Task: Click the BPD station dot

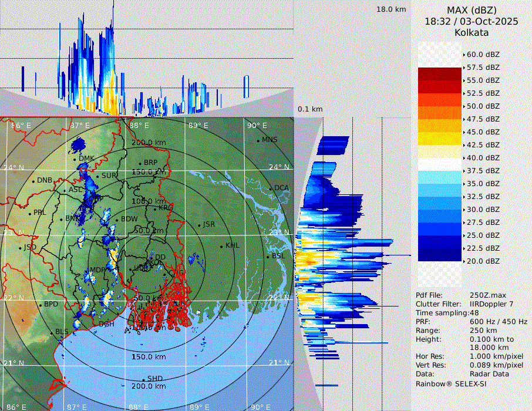Action: click(41, 305)
